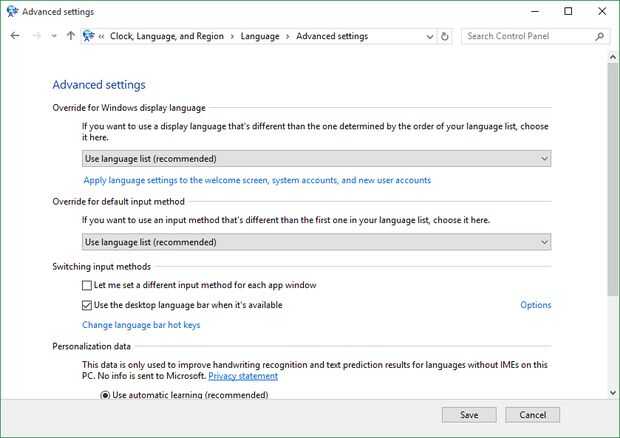Image resolution: width=620 pixels, height=438 pixels.
Task: Click the Back navigation arrow
Action: click(x=14, y=36)
